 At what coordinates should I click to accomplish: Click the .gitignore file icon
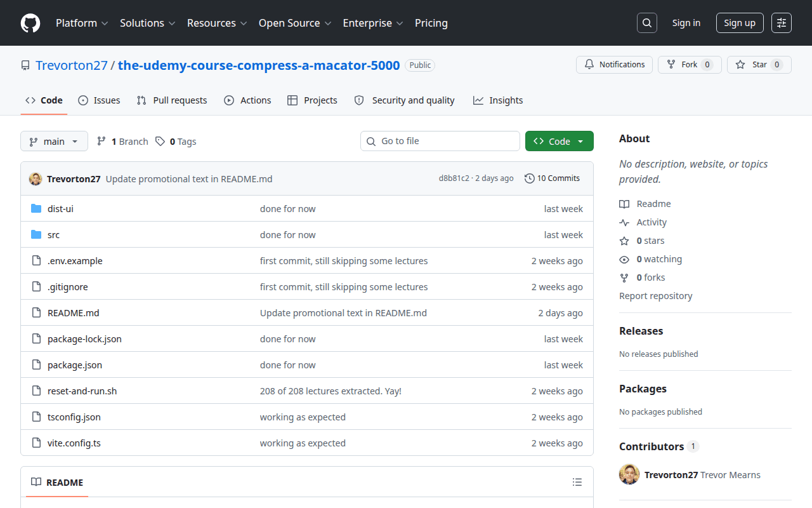36,286
